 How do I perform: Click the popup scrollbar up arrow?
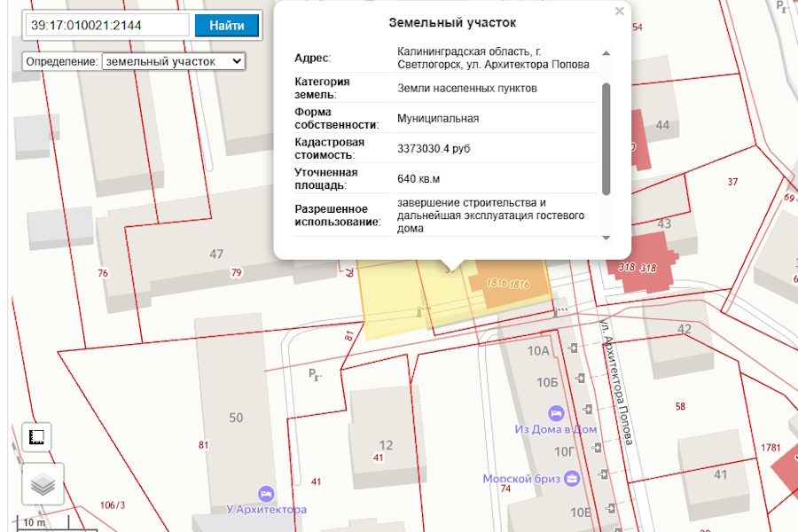point(606,53)
